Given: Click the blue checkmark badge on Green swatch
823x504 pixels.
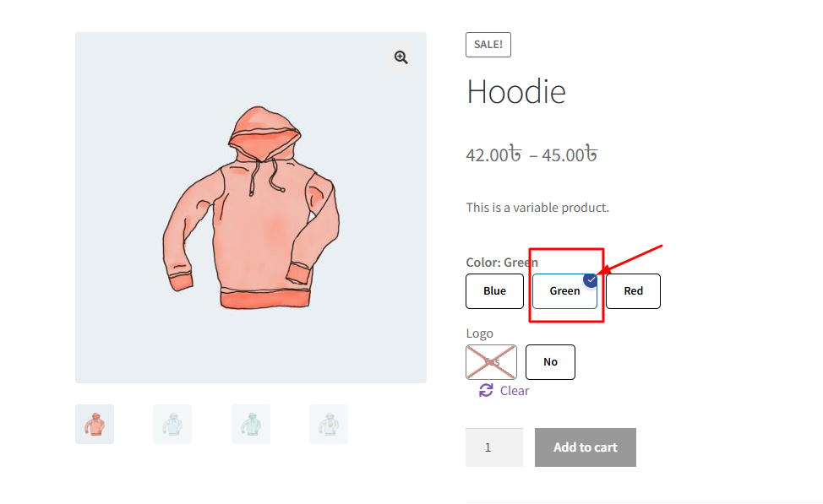Looking at the screenshot, I should click(591, 280).
